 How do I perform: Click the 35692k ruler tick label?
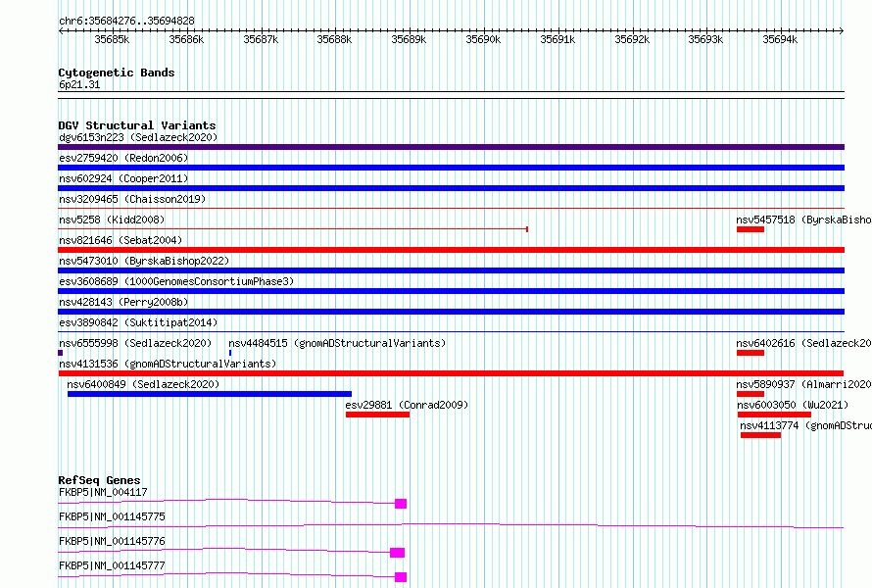pyautogui.click(x=632, y=39)
